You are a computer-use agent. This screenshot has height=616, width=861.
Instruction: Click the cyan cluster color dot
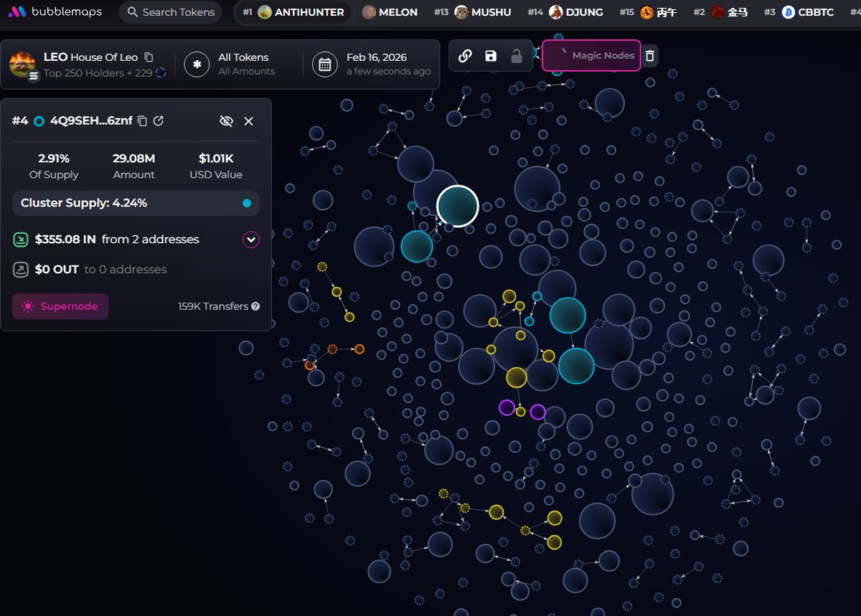(x=247, y=204)
